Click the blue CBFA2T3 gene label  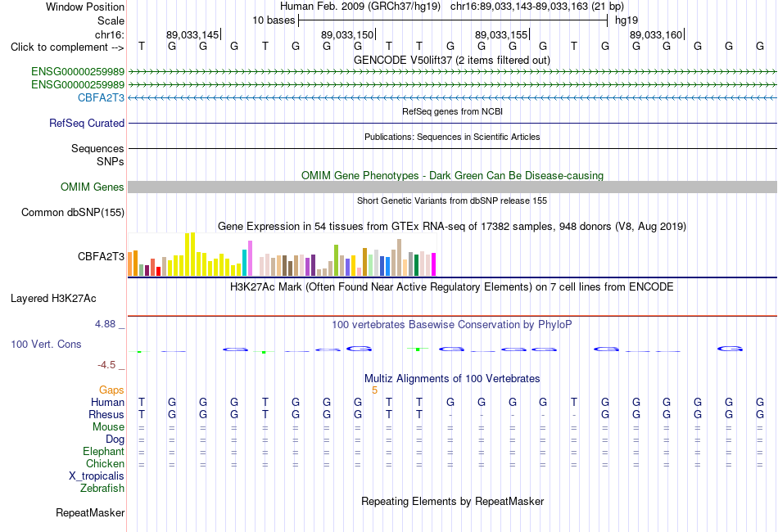(x=101, y=97)
